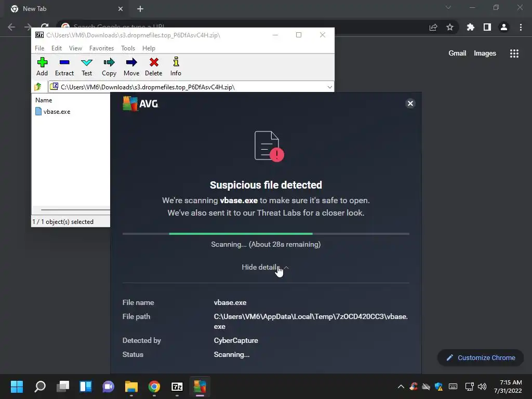532x399 pixels.
Task: Extract the archive with the Extract tool
Action: 64,66
